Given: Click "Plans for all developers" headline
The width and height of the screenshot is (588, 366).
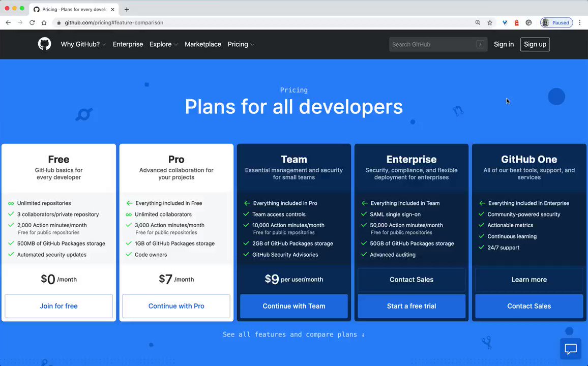Looking at the screenshot, I should coord(293,107).
